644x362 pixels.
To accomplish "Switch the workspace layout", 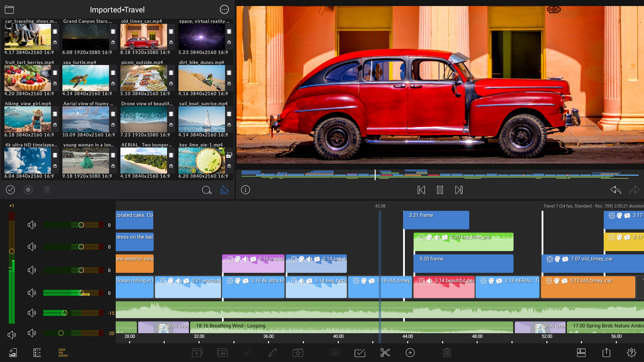I will point(581,353).
